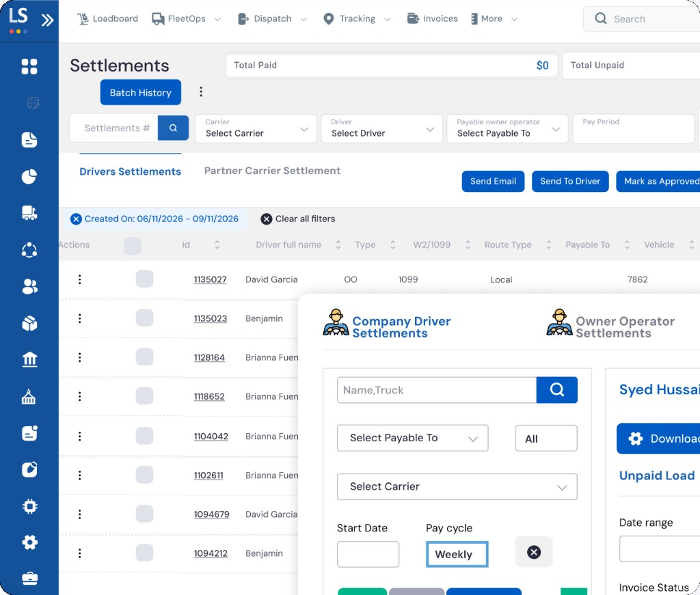Open row actions menu for settlement 1128164
Viewport: 700px width, 595px height.
79,357
